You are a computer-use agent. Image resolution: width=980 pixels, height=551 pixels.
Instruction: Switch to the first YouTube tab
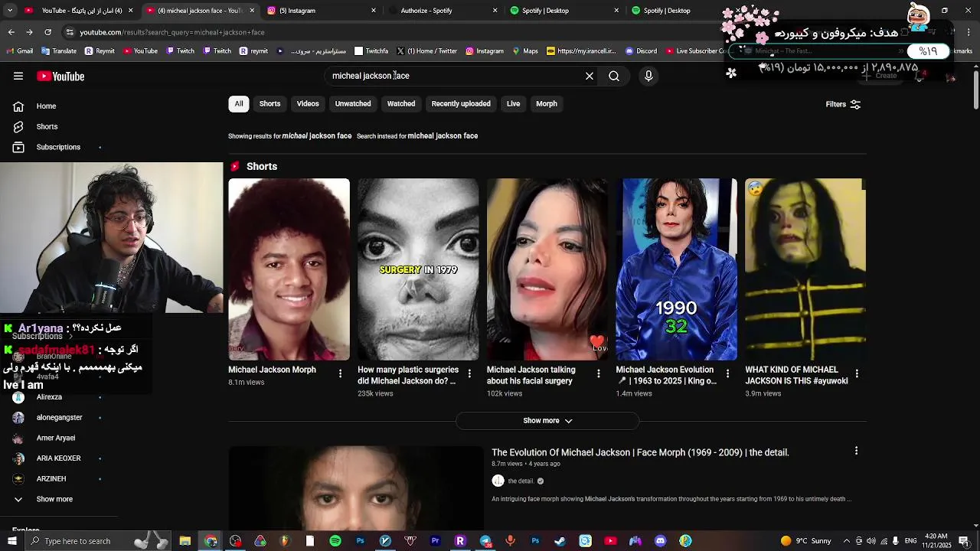[77, 11]
